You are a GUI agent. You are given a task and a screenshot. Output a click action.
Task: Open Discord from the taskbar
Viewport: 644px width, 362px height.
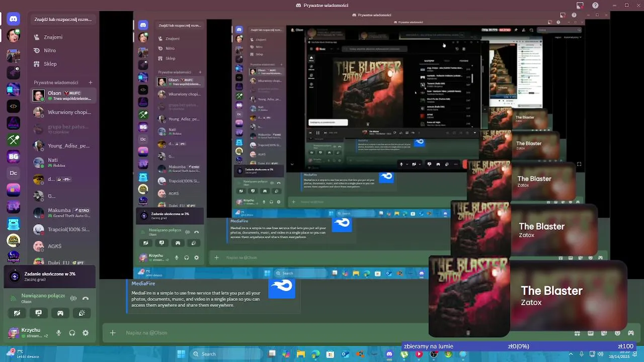pos(389,354)
